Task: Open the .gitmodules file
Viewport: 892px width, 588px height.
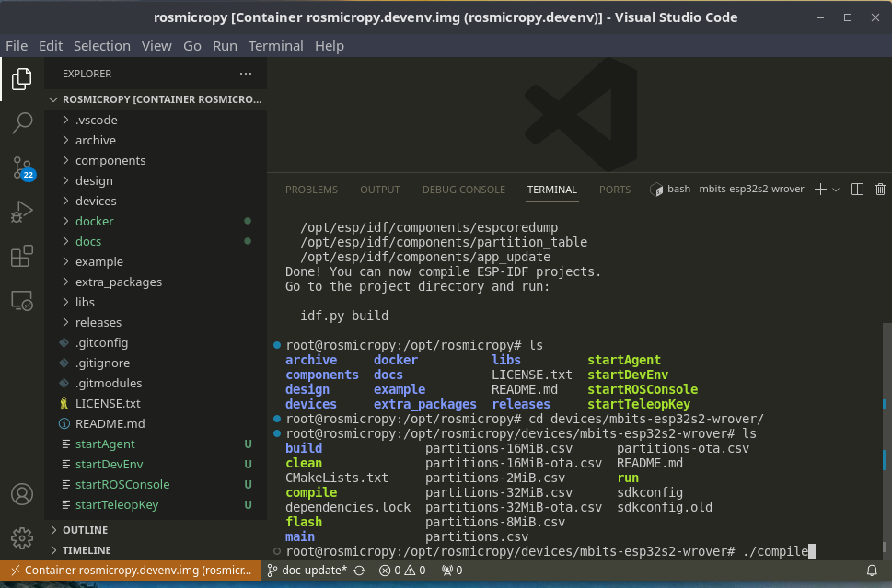Action: click(156, 383)
